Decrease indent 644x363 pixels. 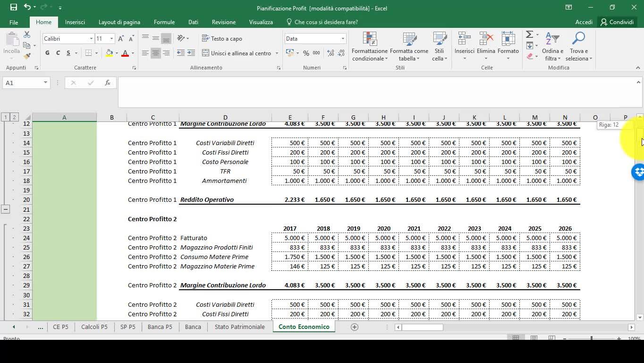click(181, 53)
